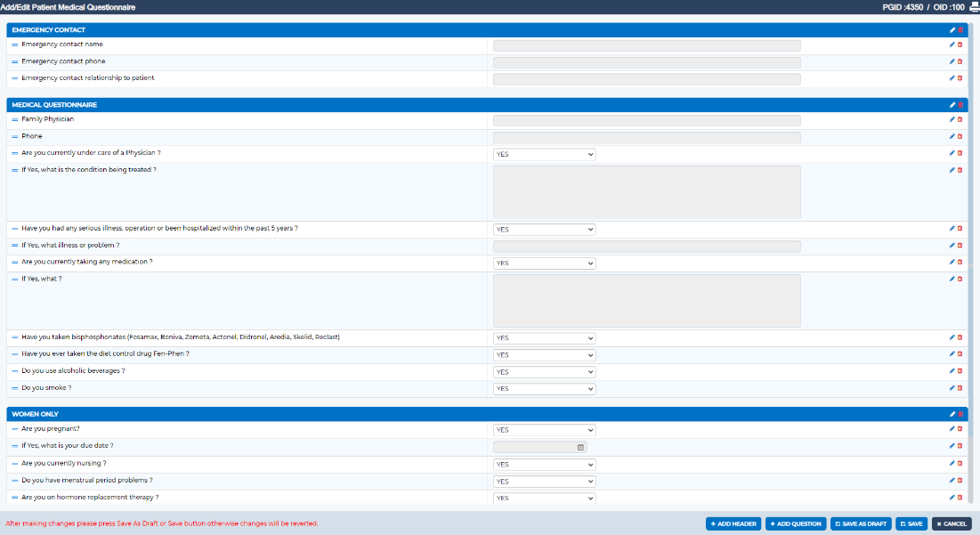Delete the Emergency contact phone row

click(960, 61)
